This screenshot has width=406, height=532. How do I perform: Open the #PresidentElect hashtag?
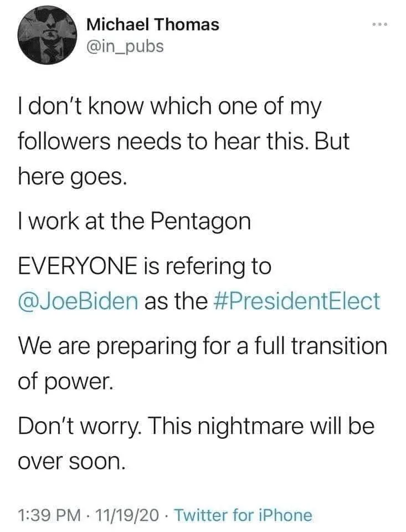pyautogui.click(x=296, y=301)
